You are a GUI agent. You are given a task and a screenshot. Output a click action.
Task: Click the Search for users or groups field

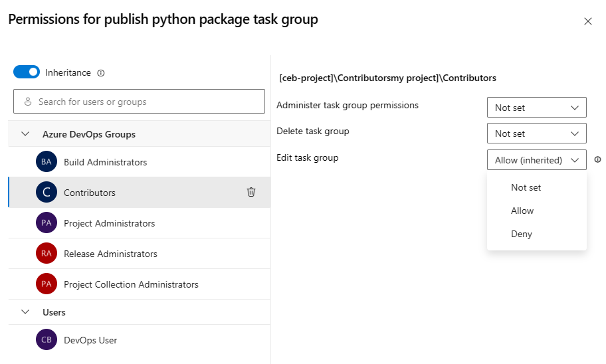point(139,102)
